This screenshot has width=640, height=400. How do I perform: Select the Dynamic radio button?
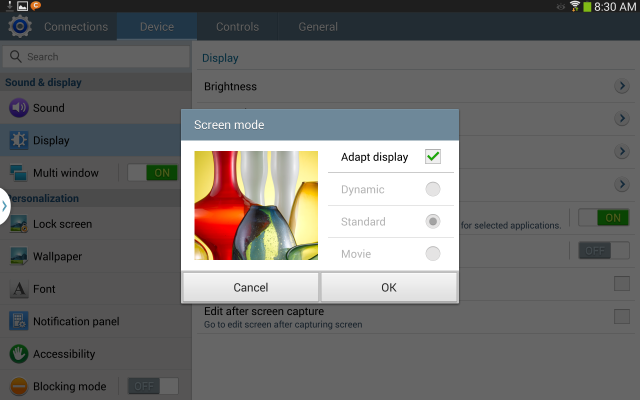click(x=433, y=189)
